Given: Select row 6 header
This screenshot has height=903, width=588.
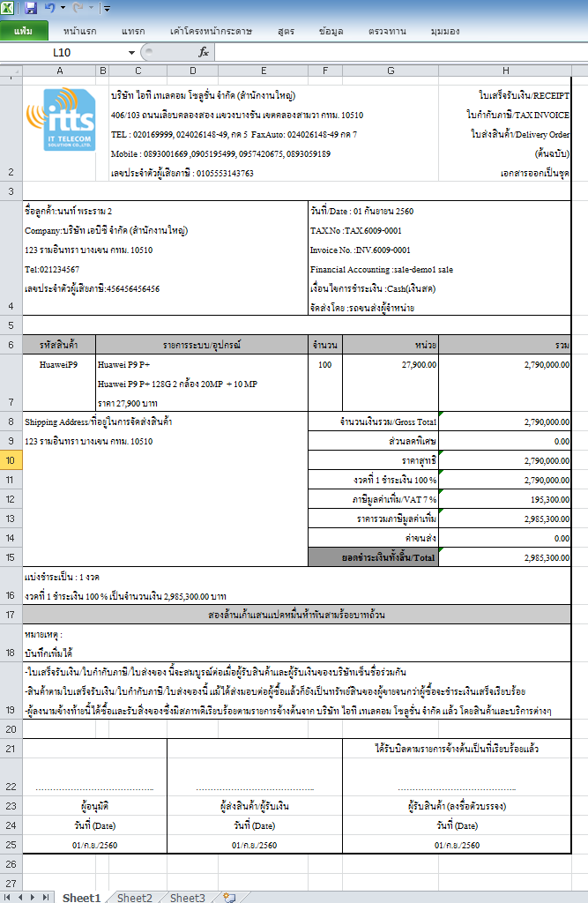Looking at the screenshot, I should click(11, 345).
